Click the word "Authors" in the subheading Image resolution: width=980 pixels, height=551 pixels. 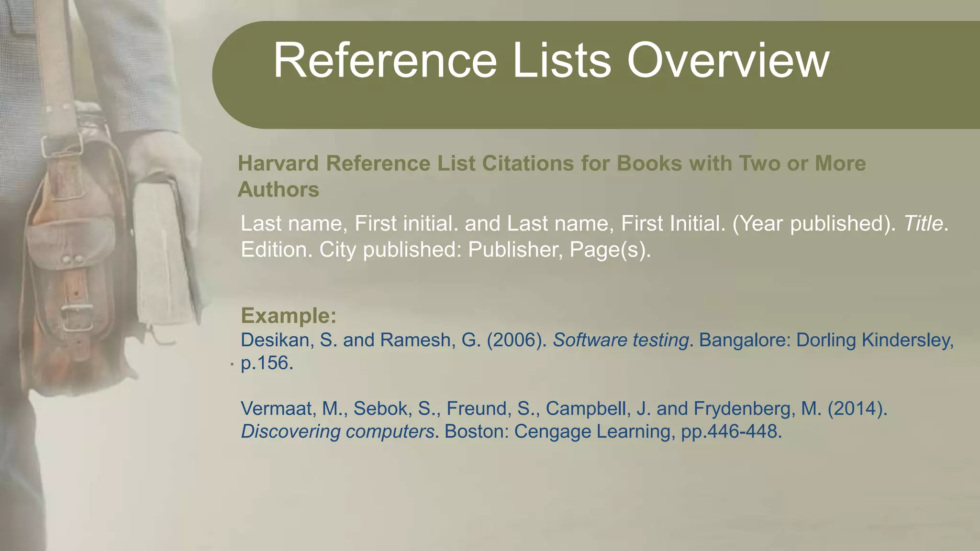coord(278,189)
